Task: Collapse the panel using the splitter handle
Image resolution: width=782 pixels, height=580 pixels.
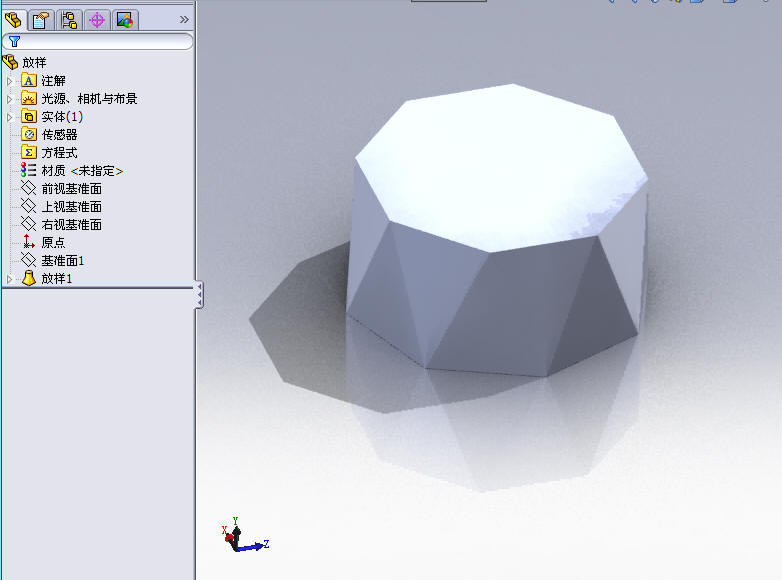Action: [x=199, y=295]
